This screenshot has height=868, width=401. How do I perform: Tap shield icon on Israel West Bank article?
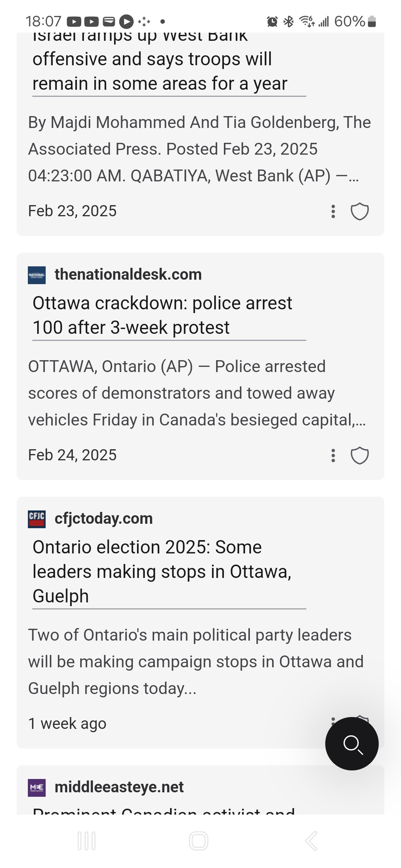point(360,211)
